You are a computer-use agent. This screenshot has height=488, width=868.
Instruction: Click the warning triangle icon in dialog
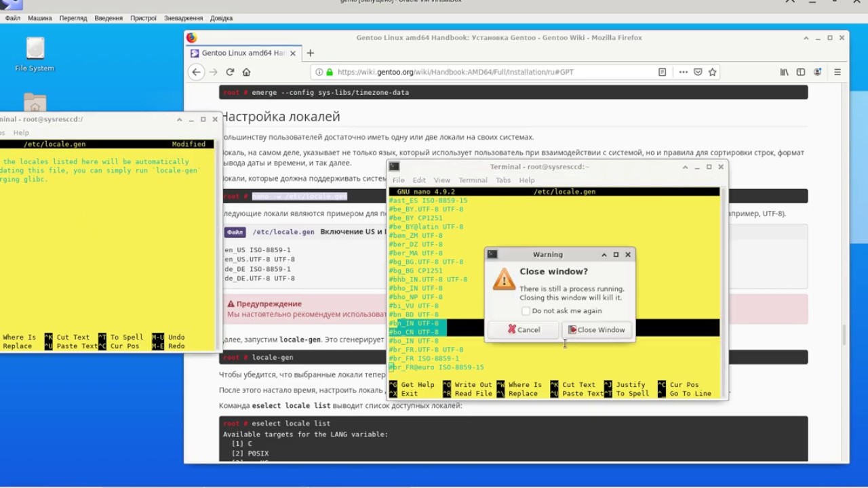(x=504, y=279)
